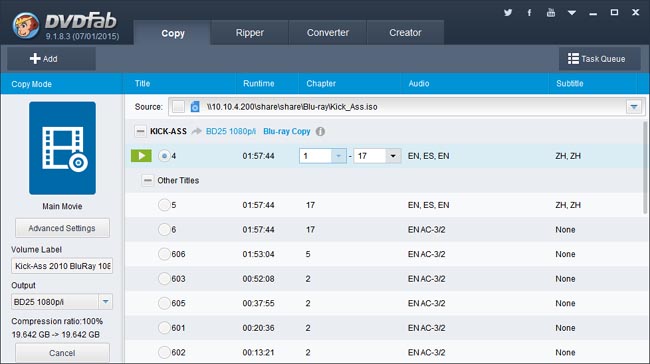
Task: Play preview of title 4
Action: pyautogui.click(x=141, y=156)
